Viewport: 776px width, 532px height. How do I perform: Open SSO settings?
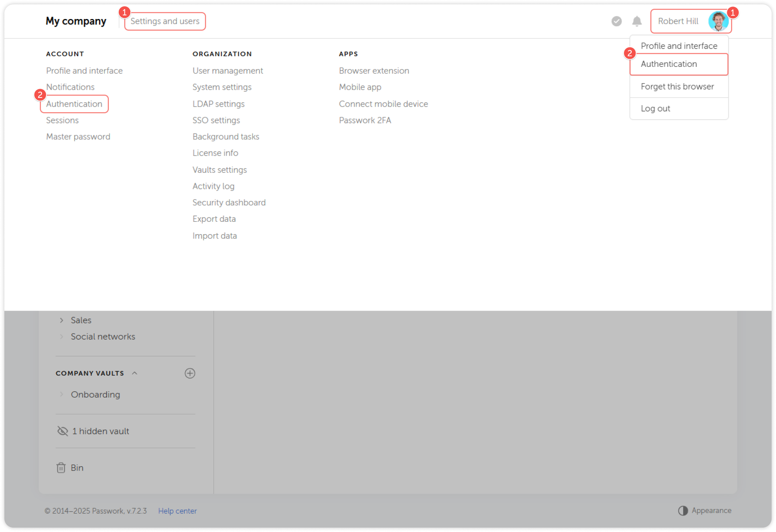point(216,120)
